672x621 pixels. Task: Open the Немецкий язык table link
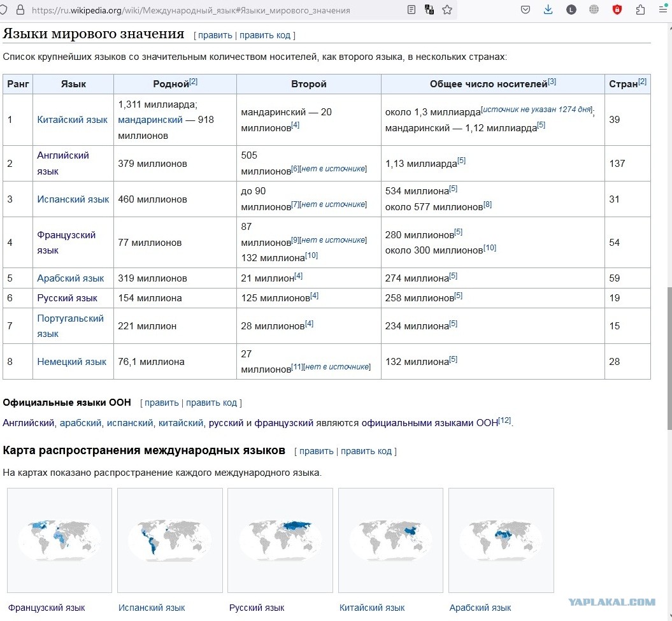tap(71, 362)
